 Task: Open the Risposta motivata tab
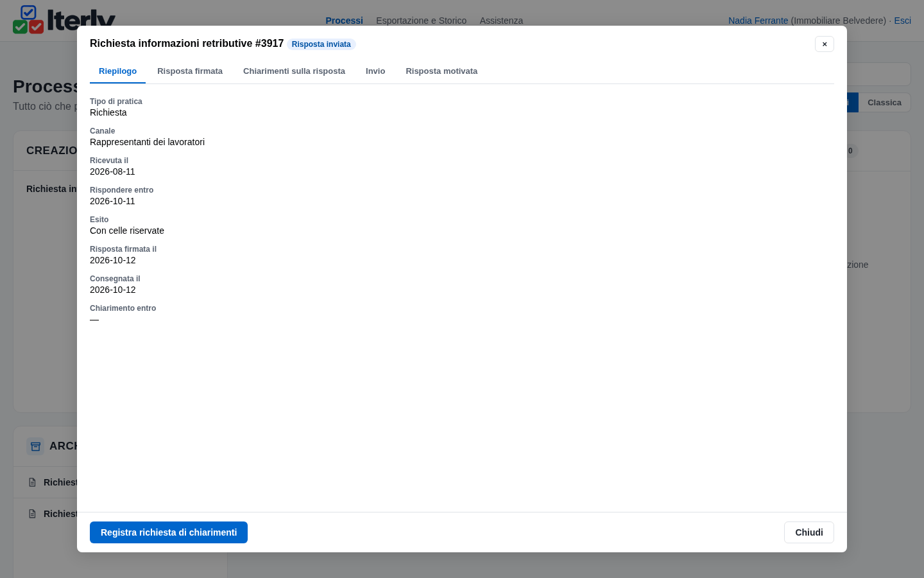pos(441,71)
